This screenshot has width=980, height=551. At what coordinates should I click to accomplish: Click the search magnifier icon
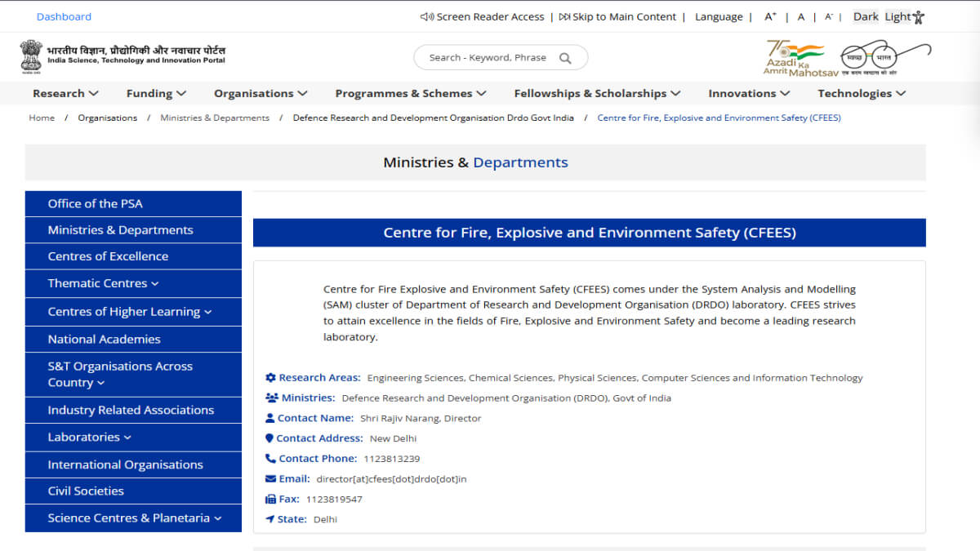(565, 57)
